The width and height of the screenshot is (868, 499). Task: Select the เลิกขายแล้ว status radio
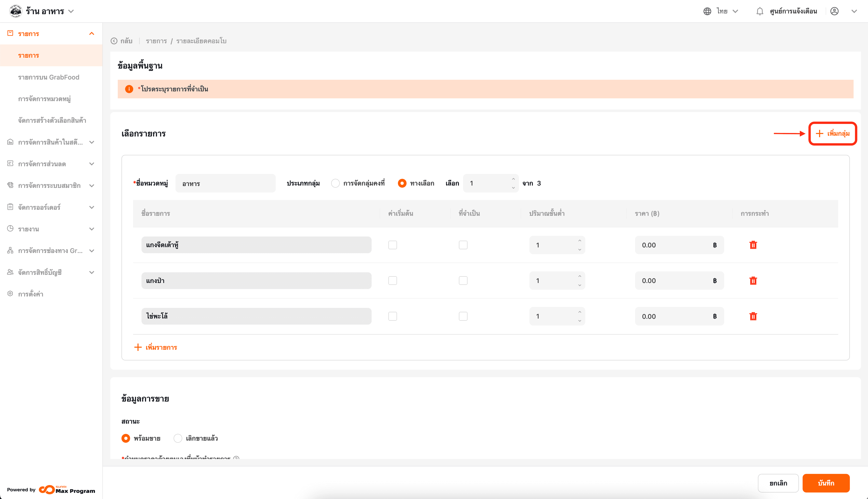[178, 438]
